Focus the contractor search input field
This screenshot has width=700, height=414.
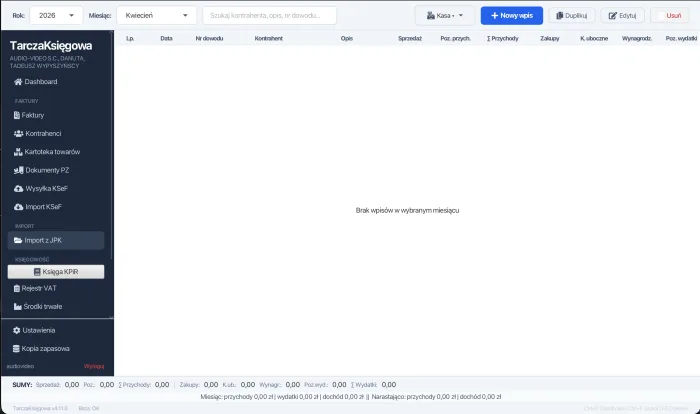(269, 16)
